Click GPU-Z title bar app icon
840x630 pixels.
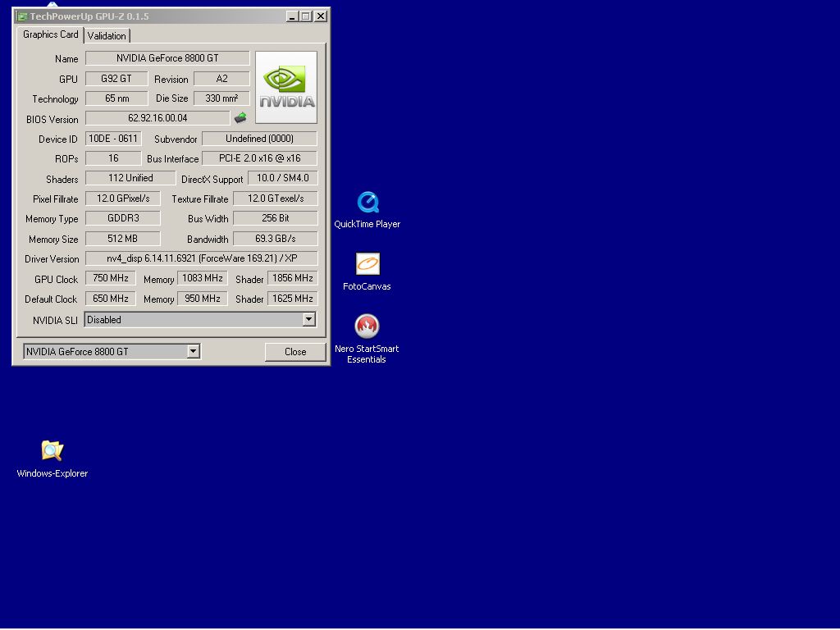coord(22,16)
